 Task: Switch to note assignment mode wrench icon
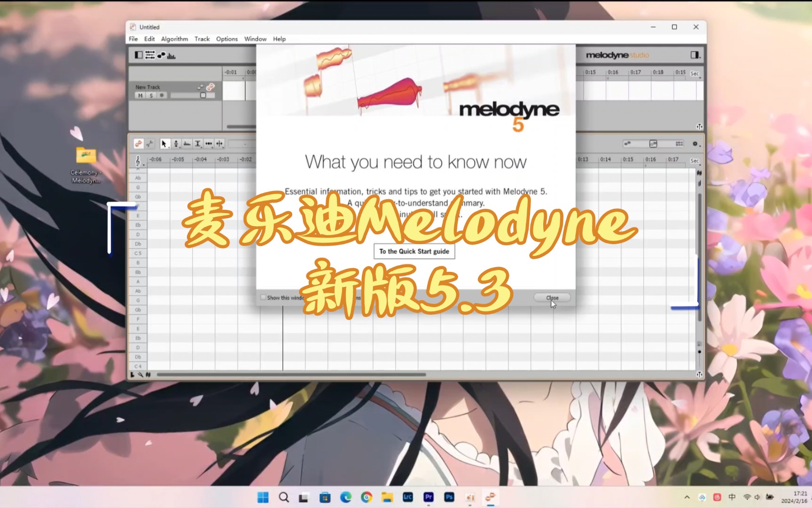[149, 143]
